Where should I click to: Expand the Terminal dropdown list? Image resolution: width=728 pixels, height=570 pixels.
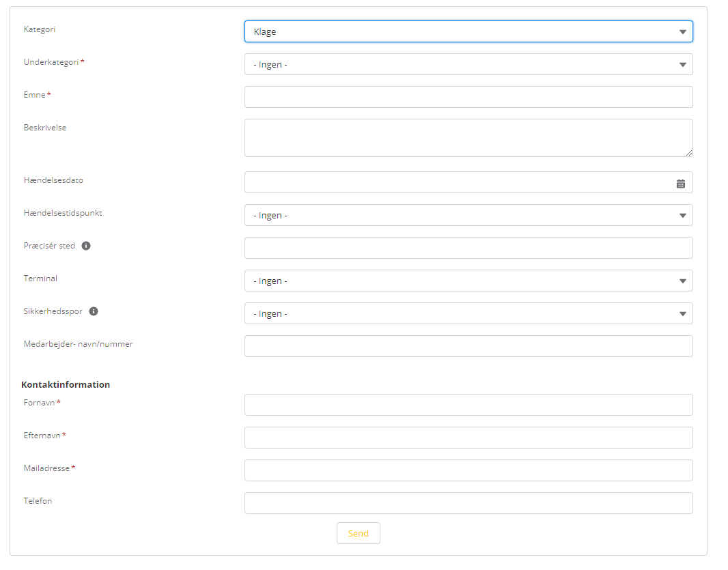[x=468, y=281]
